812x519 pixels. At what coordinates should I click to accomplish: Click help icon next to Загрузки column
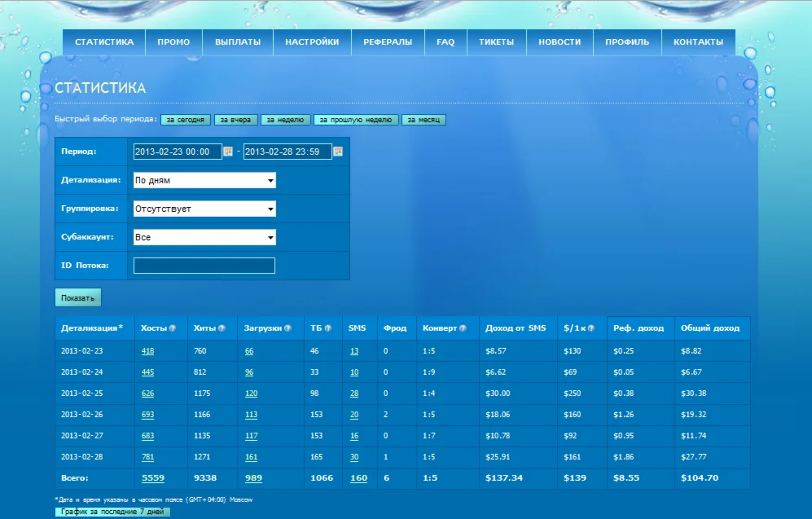(x=288, y=328)
